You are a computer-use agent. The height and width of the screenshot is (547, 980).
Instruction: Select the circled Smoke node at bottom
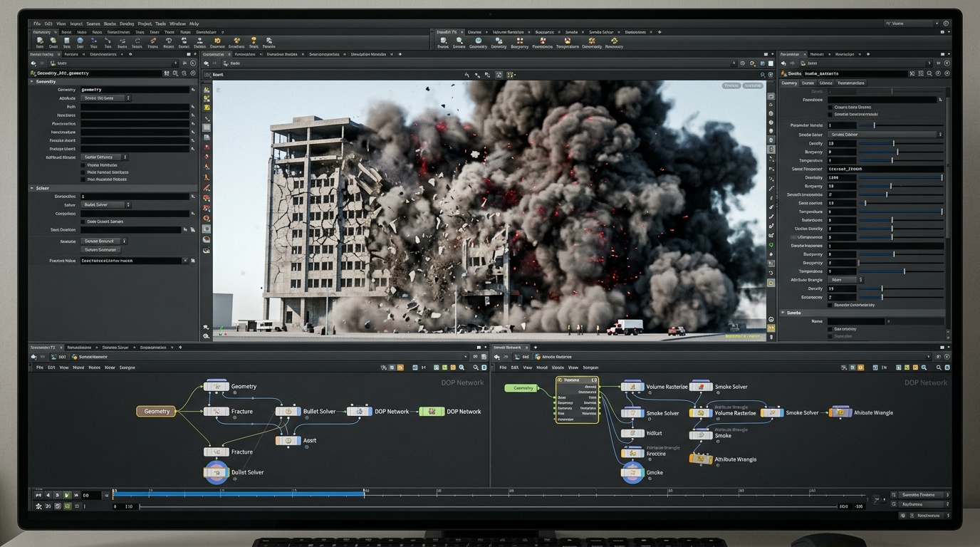pyautogui.click(x=632, y=472)
